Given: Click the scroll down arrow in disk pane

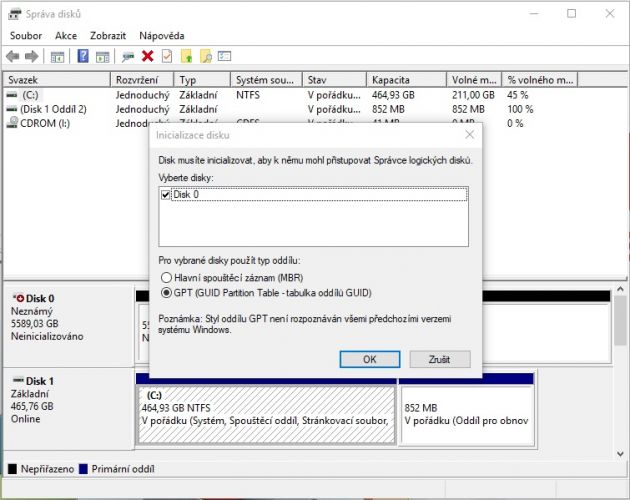Looking at the screenshot, I should tap(620, 454).
